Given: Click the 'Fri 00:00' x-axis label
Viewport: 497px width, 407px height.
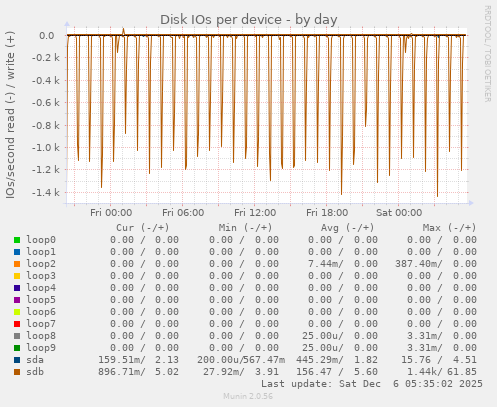Looking at the screenshot, I should [x=111, y=213].
